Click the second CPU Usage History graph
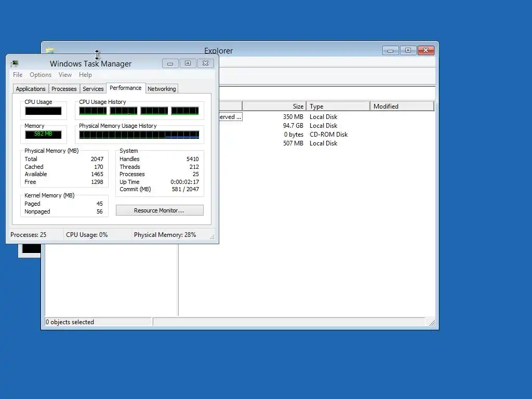Image resolution: width=532 pixels, height=399 pixels. pyautogui.click(x=124, y=111)
